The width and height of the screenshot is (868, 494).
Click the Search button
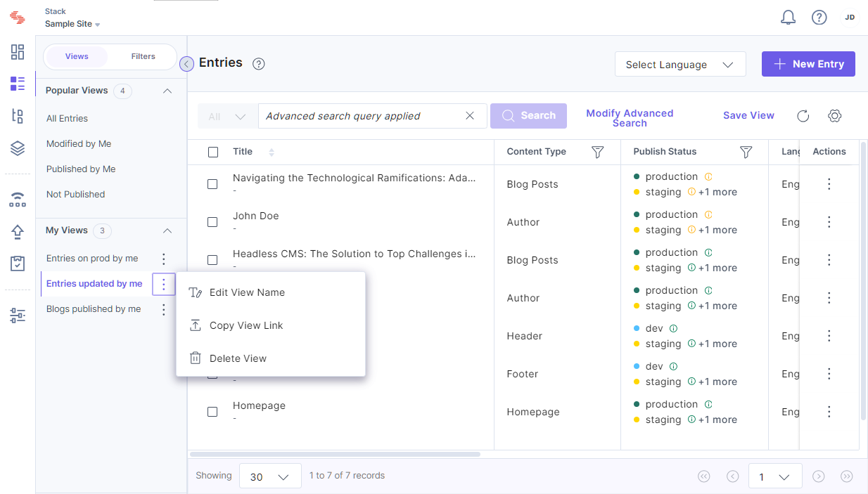(x=528, y=116)
